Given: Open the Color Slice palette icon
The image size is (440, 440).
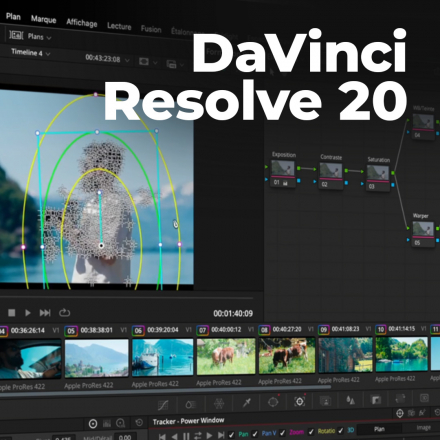Looking at the screenshot, I should click(191, 405).
